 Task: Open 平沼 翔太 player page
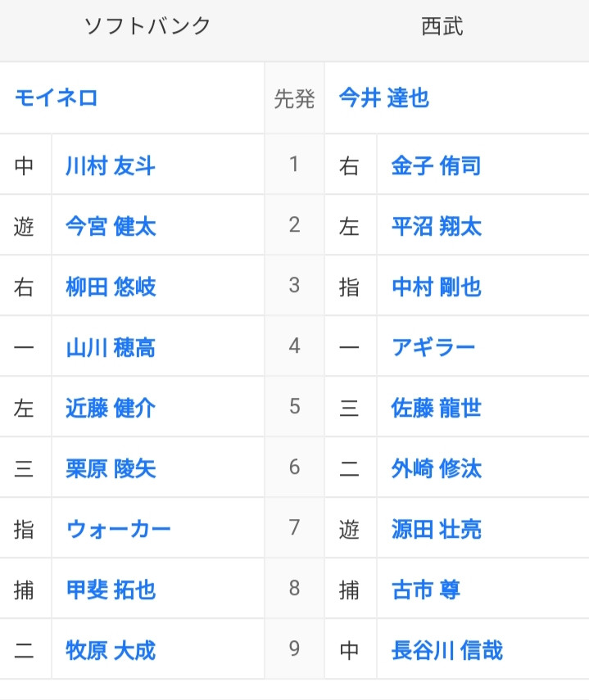pos(437,226)
